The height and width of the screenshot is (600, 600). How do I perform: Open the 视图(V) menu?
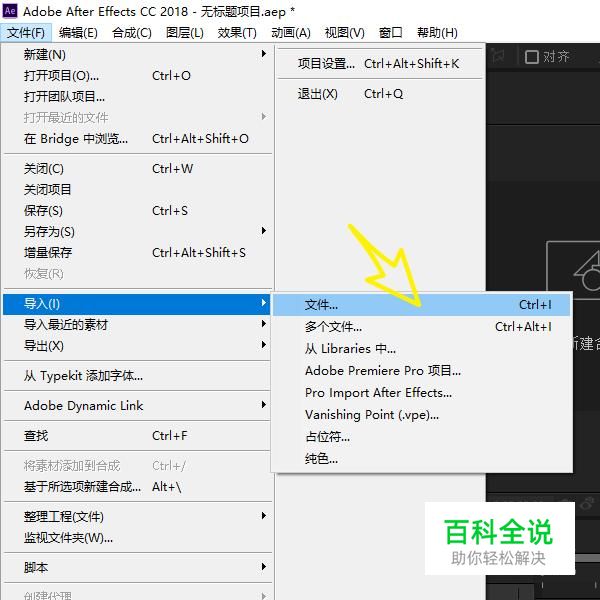[x=344, y=33]
